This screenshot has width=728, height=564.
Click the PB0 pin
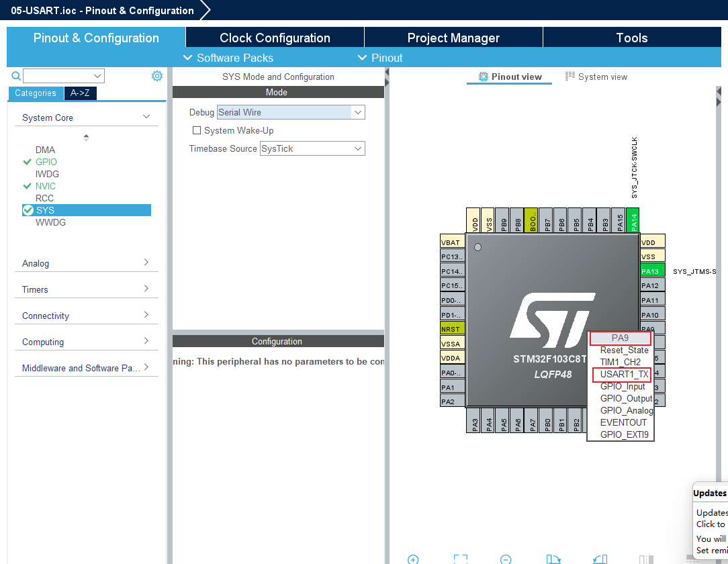click(547, 420)
